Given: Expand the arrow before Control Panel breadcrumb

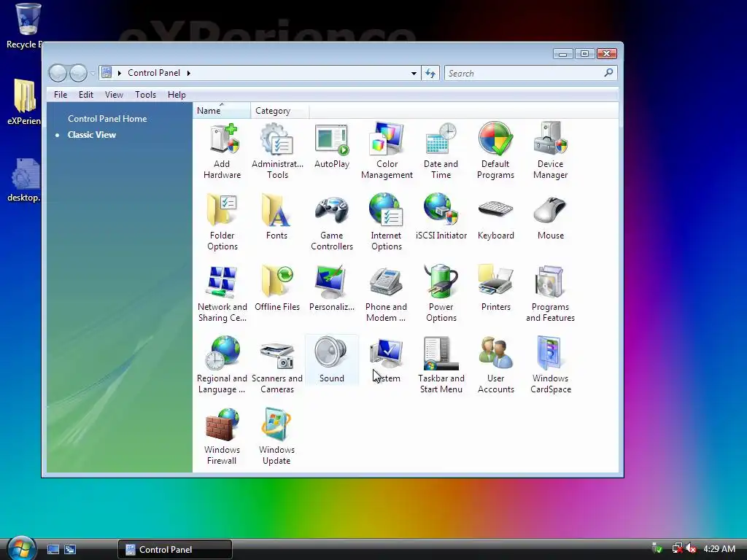Looking at the screenshot, I should click(119, 73).
